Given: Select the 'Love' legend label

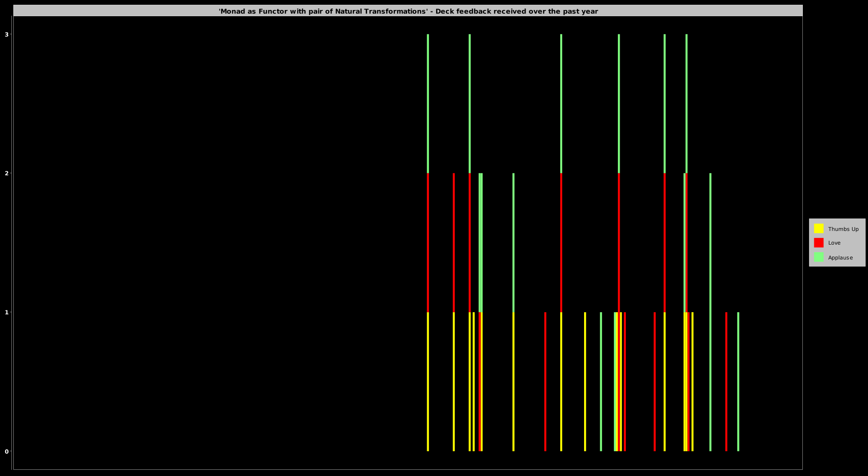Looking at the screenshot, I should (x=834, y=243).
